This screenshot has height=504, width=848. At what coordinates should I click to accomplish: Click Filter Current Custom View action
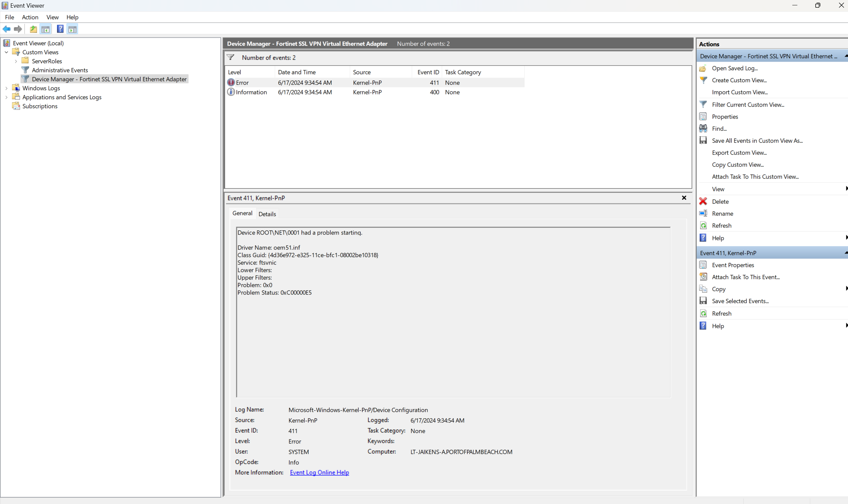point(748,105)
